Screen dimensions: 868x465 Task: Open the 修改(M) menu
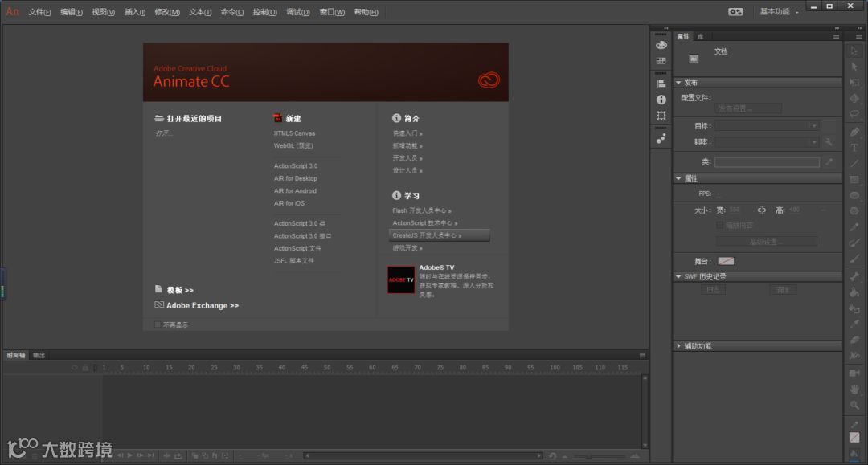(166, 12)
